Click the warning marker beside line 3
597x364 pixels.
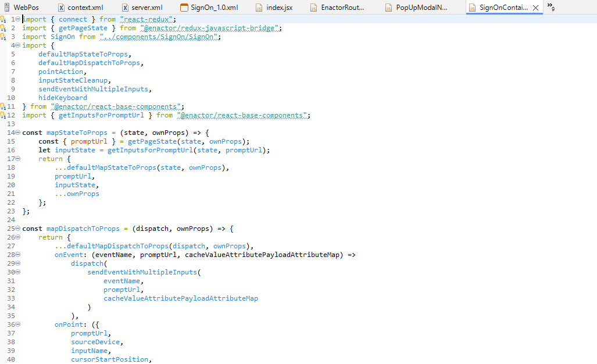[x=3, y=36]
